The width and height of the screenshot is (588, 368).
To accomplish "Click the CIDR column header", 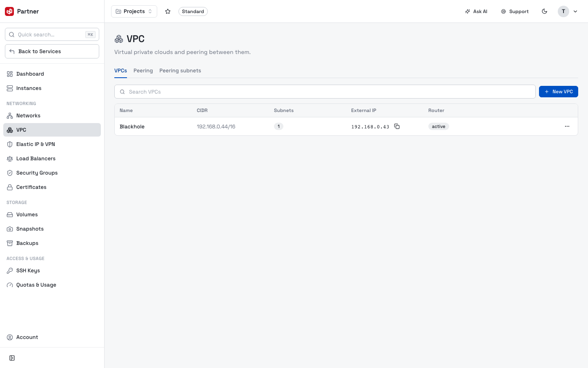I will [x=202, y=110].
